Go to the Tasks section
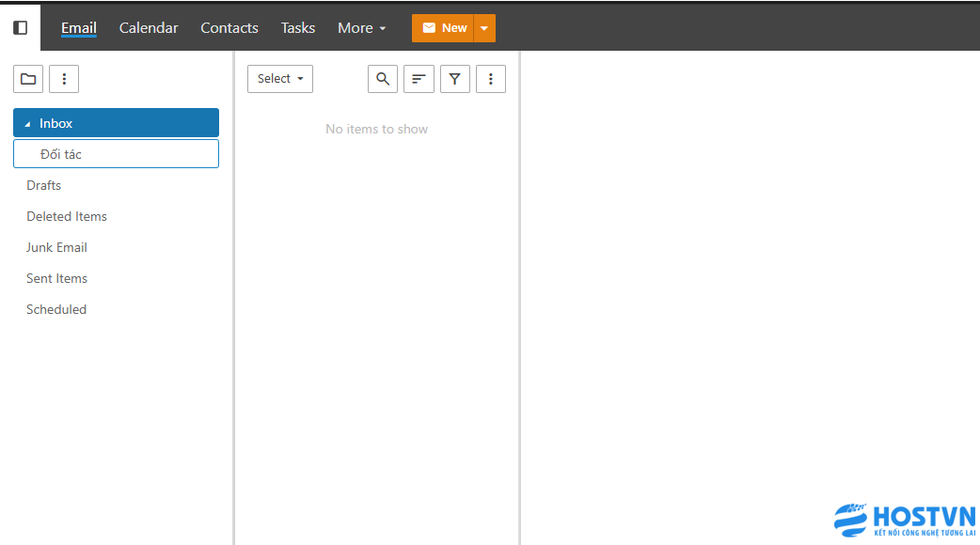 298,28
